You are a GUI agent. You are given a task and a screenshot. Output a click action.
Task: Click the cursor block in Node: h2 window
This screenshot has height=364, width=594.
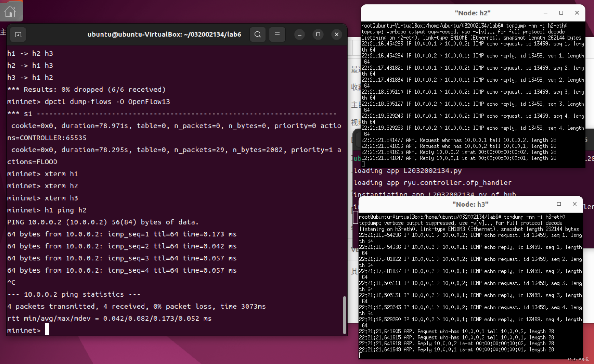coord(363,164)
